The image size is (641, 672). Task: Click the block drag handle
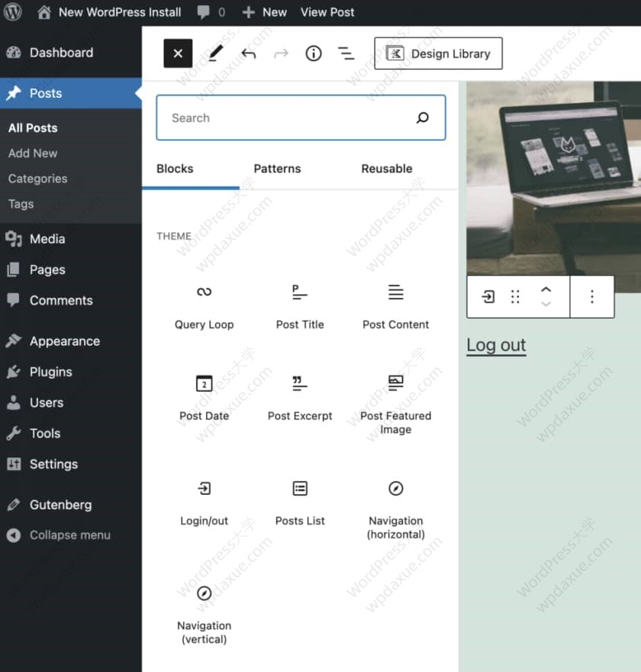click(x=515, y=296)
